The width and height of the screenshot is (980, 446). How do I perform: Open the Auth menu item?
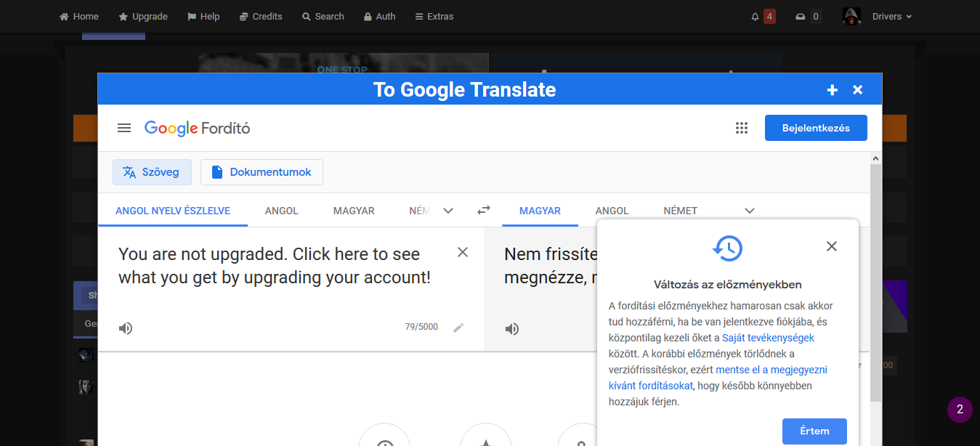pyautogui.click(x=379, y=16)
